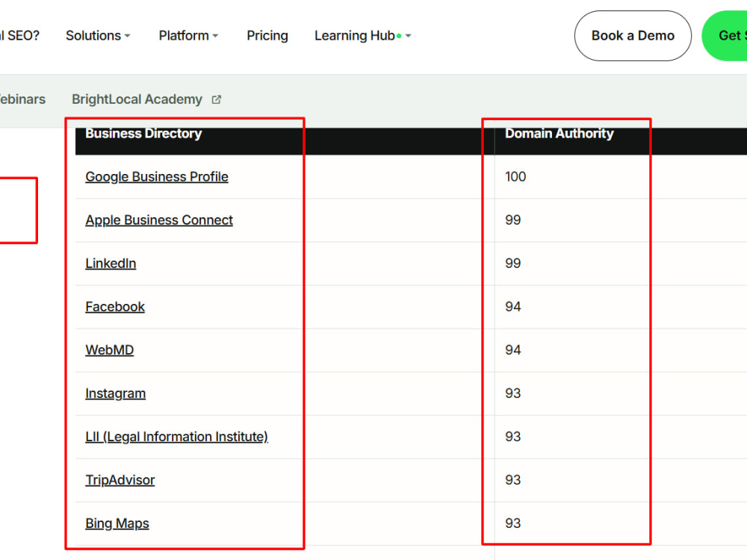The height and width of the screenshot is (560, 747).
Task: Select the 93 value in TripAdvisor row
Action: click(x=513, y=480)
